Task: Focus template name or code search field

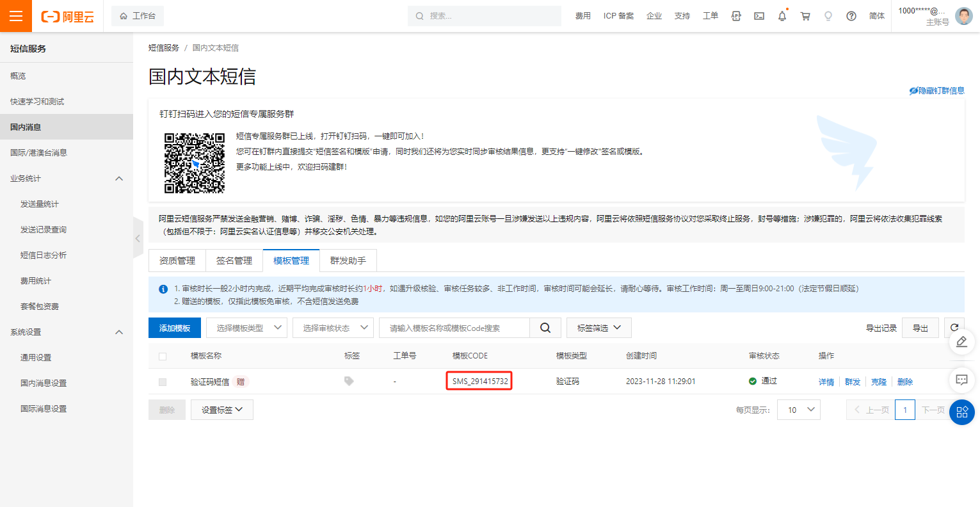Action: (454, 328)
